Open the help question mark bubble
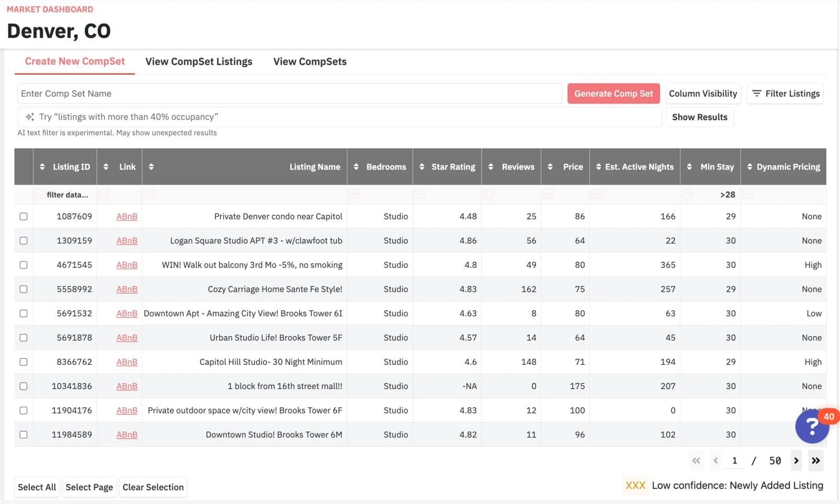This screenshot has height=504, width=840. [x=812, y=426]
